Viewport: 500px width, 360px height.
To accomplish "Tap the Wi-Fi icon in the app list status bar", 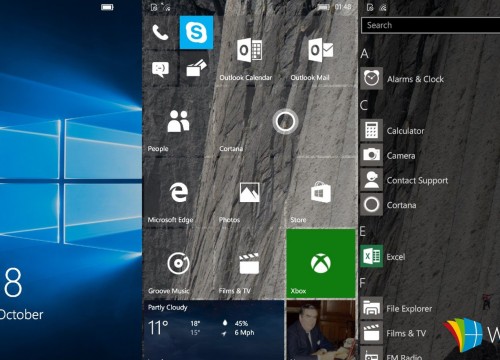I will tap(383, 7).
